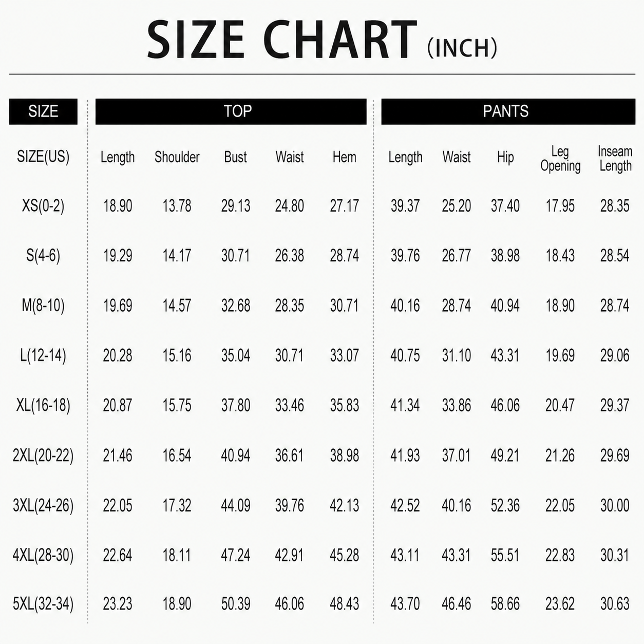Click the Shoulder column heading
644x644 pixels.
click(177, 157)
